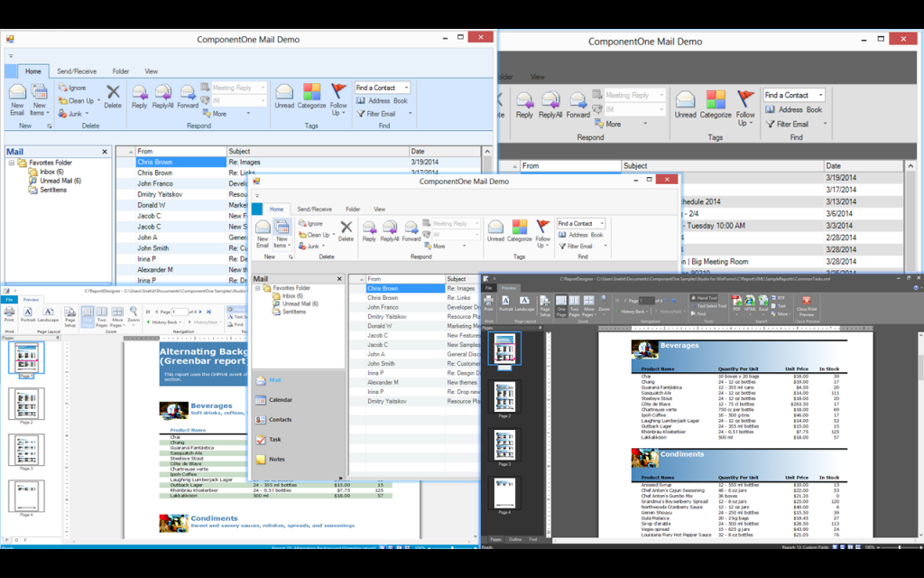Open Find a Contact dropdown in middle Mail Demo
The image size is (924, 578).
pos(602,224)
